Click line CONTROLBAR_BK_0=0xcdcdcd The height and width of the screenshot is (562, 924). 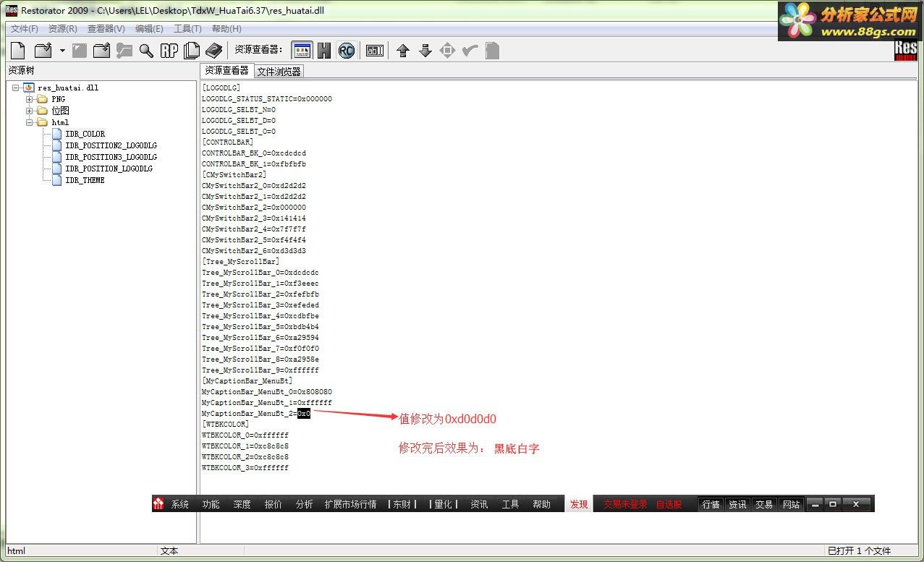tap(254, 153)
